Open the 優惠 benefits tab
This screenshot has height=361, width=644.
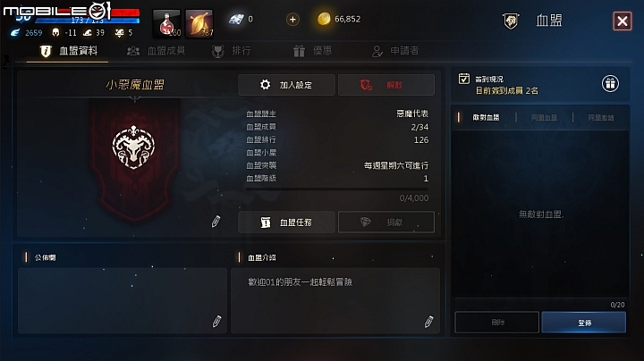click(x=313, y=51)
